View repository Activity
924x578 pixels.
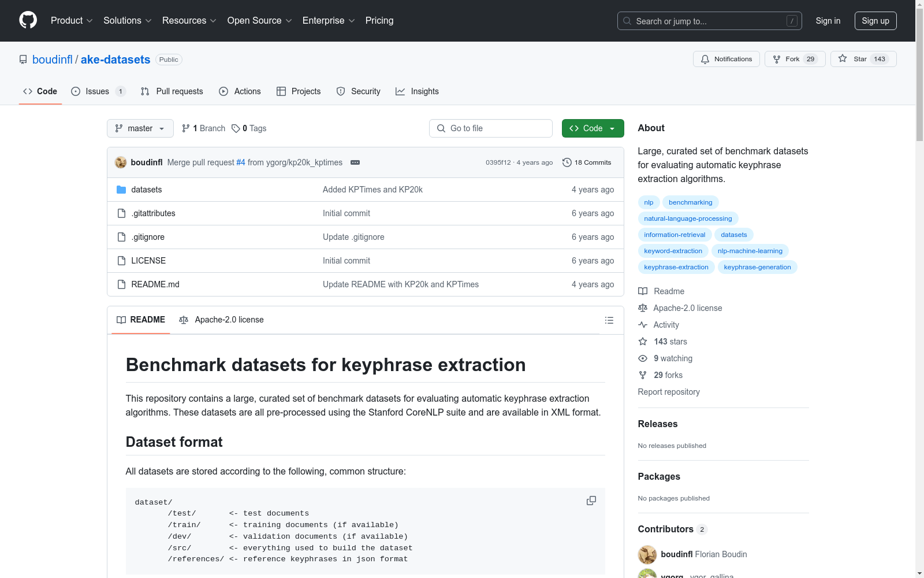tap(659, 325)
